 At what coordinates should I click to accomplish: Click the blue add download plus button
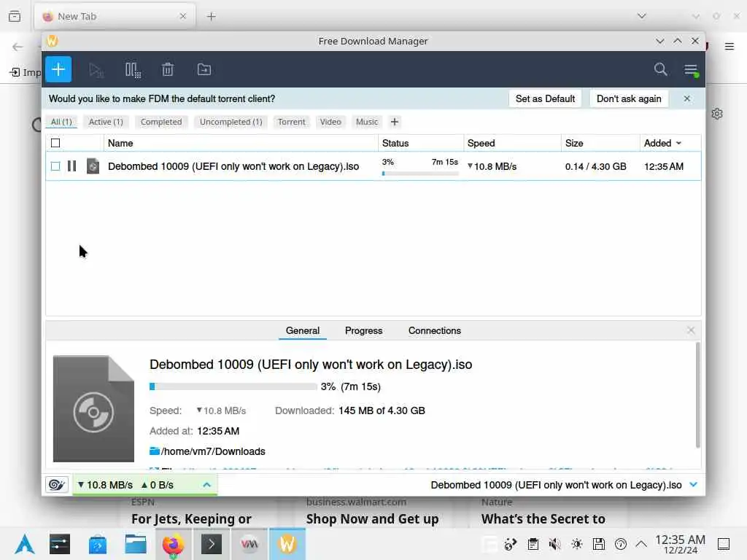click(58, 69)
